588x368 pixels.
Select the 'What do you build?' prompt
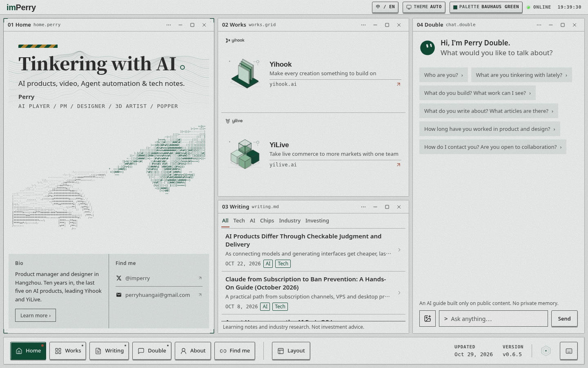tap(477, 93)
